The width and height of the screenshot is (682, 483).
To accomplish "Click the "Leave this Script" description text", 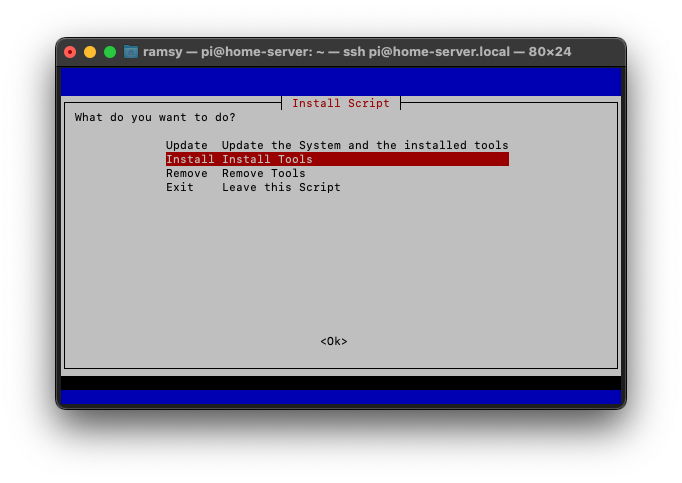I will pos(281,187).
